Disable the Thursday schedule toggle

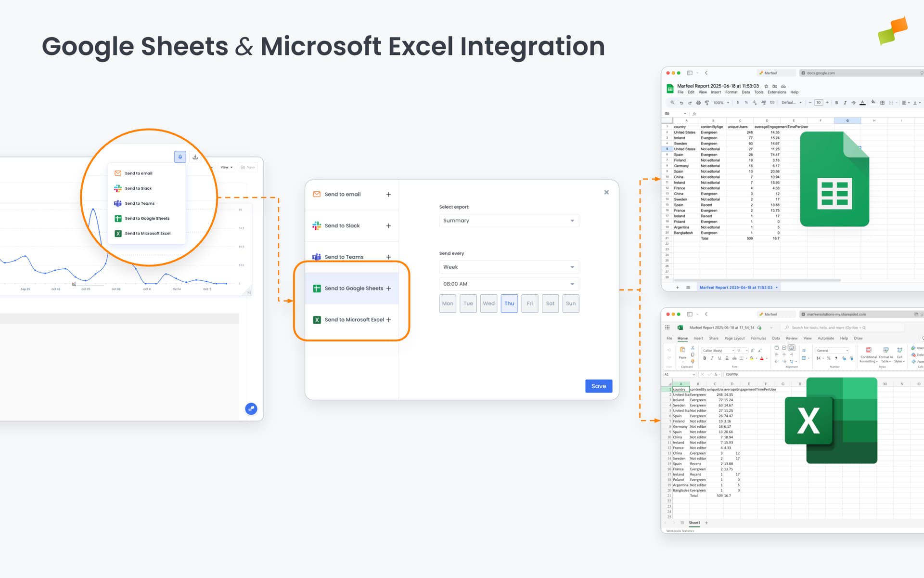click(509, 303)
